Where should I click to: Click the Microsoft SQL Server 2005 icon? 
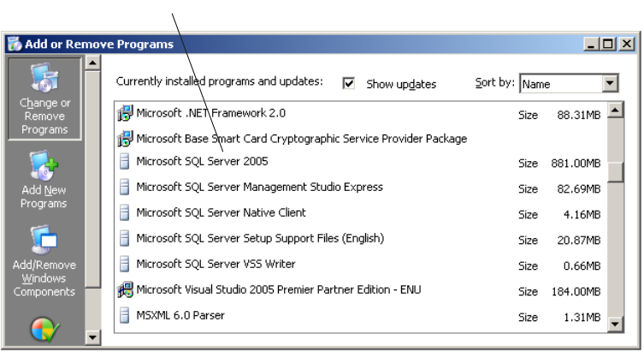(125, 161)
